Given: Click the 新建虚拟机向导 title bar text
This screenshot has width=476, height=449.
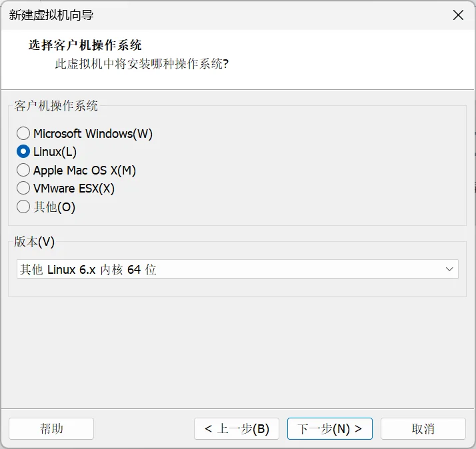Looking at the screenshot, I should click(51, 15).
